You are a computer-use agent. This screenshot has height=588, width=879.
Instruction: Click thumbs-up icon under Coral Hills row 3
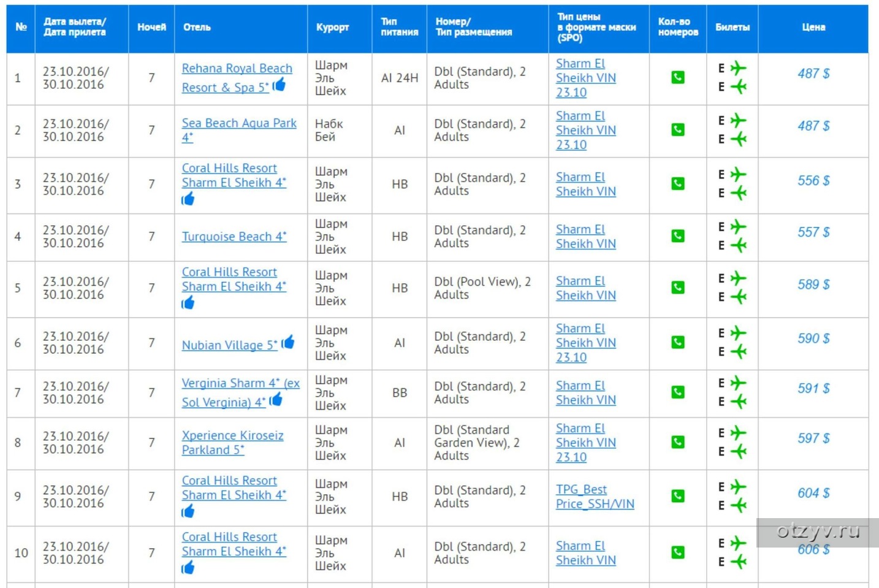coord(188,199)
